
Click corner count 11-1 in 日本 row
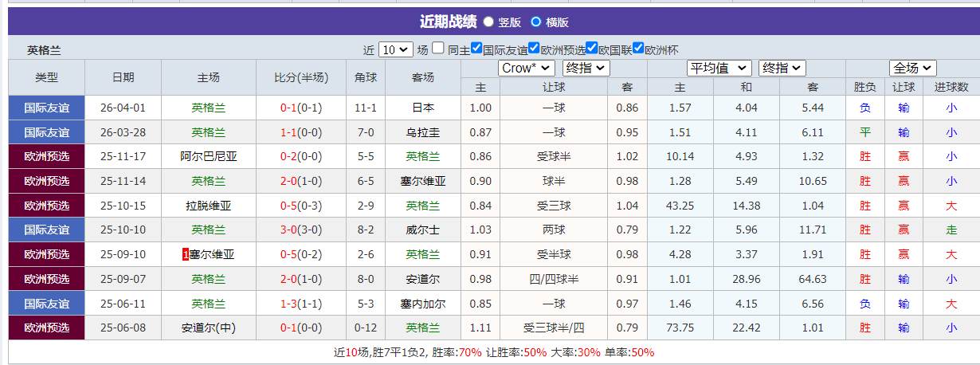click(x=366, y=108)
